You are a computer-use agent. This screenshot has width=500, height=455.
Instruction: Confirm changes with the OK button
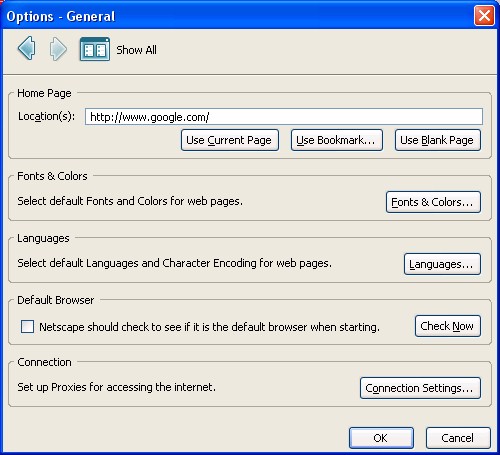click(381, 438)
